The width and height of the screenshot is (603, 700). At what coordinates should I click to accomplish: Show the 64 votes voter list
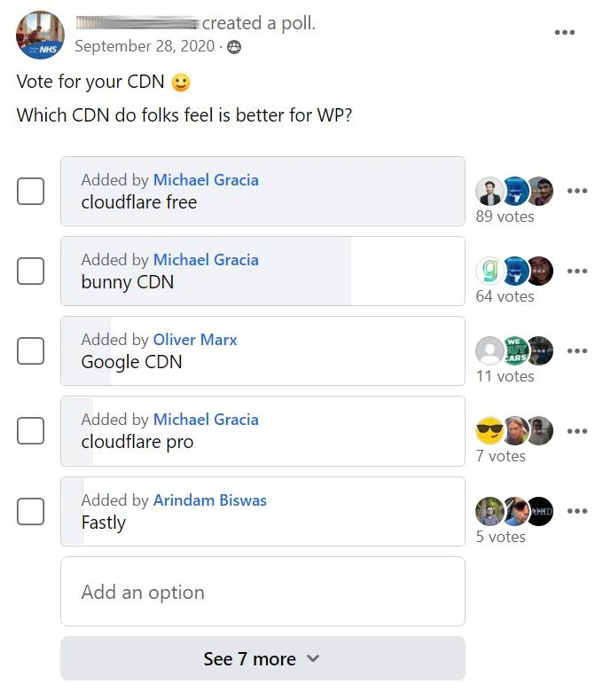point(505,296)
